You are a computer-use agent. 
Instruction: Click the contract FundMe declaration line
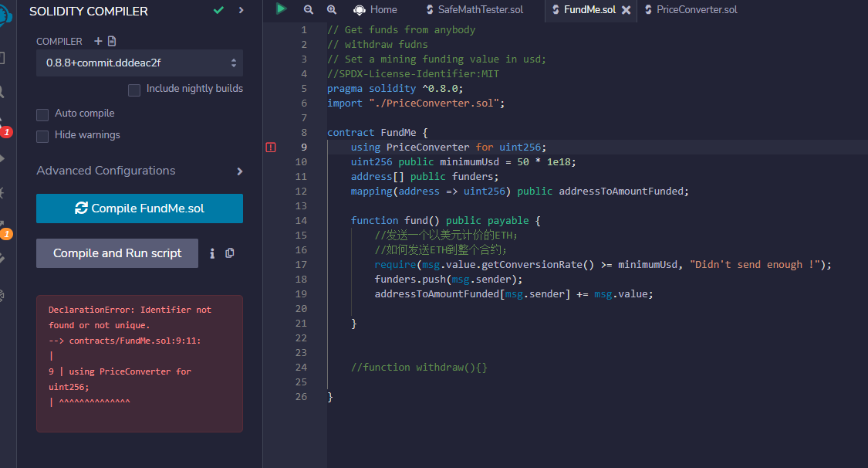377,132
